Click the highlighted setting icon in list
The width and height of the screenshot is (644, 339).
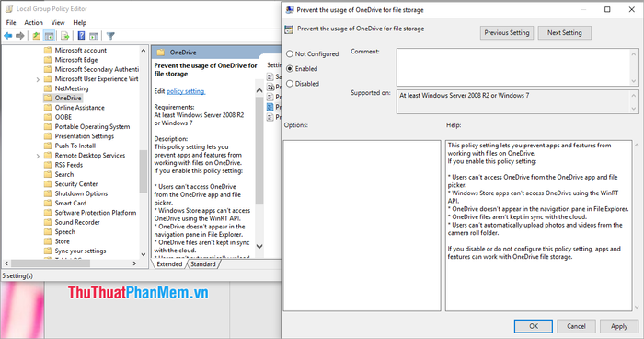click(270, 107)
